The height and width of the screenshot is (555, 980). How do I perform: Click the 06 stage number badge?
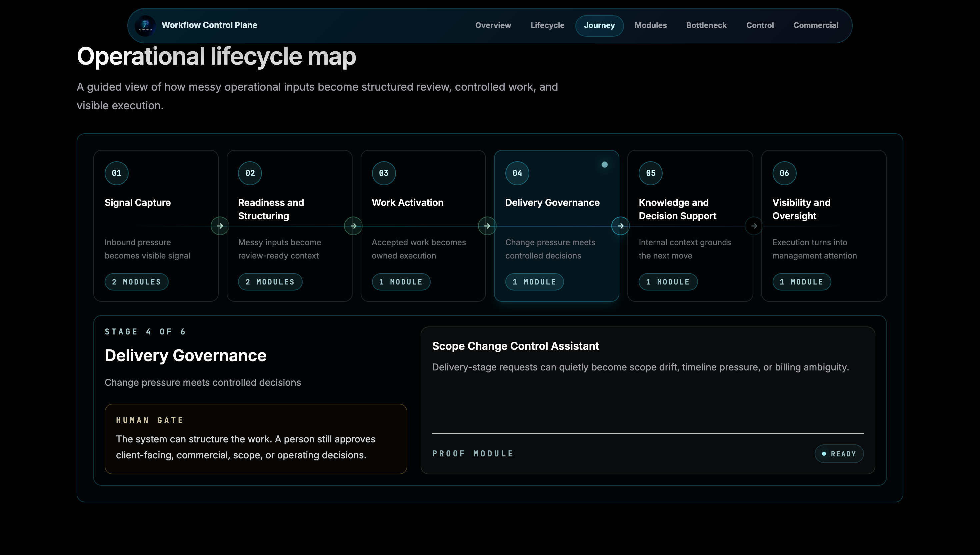(x=785, y=173)
